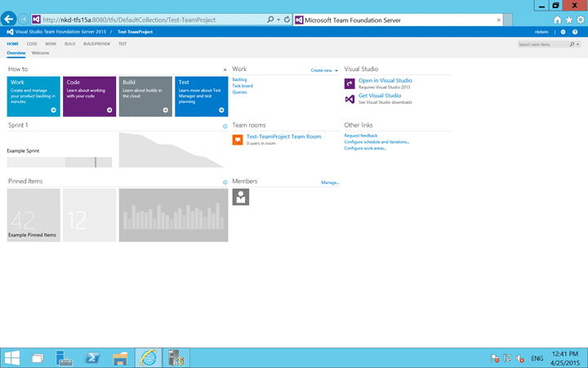Click the arrow icon on Build tile
Image resolution: width=588 pixels, height=368 pixels.
165,110
